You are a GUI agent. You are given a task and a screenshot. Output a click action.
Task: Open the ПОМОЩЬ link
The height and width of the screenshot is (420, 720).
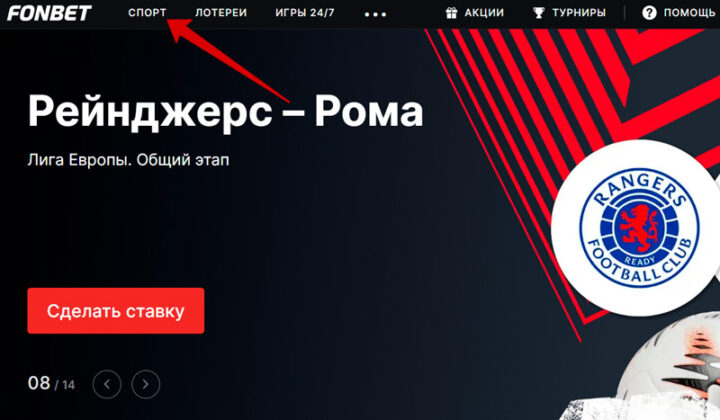pyautogui.click(x=689, y=13)
